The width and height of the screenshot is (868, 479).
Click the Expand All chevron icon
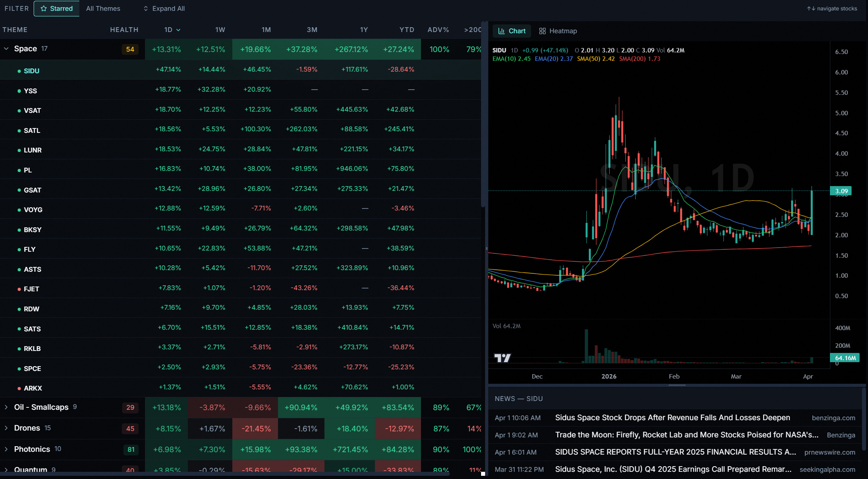[146, 8]
